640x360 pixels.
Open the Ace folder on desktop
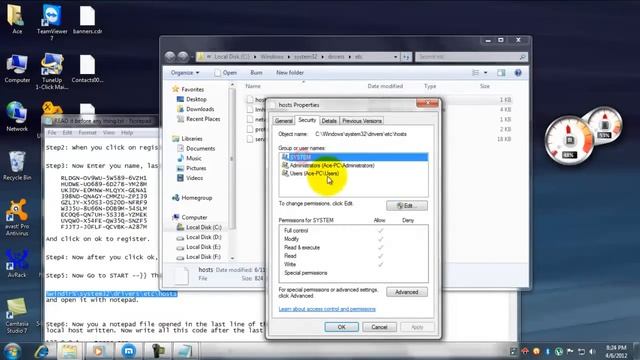17,18
